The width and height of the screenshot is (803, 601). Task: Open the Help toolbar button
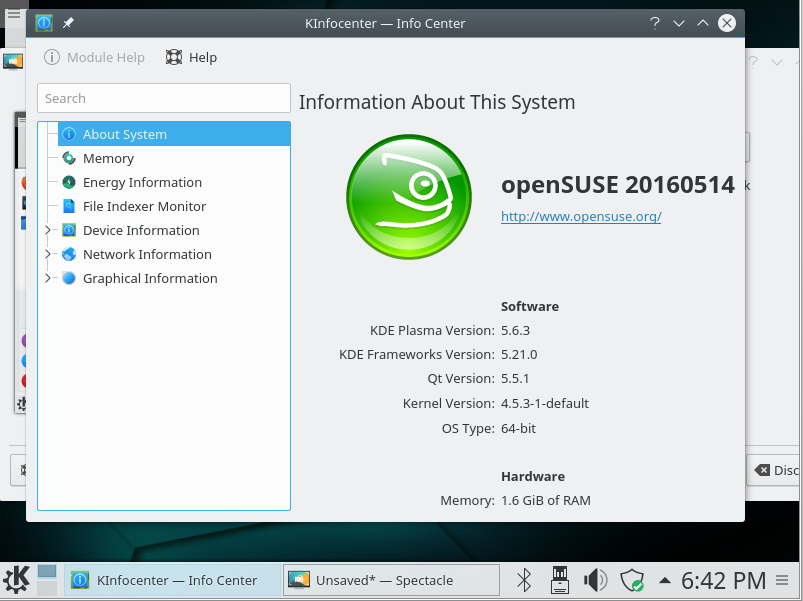point(191,57)
